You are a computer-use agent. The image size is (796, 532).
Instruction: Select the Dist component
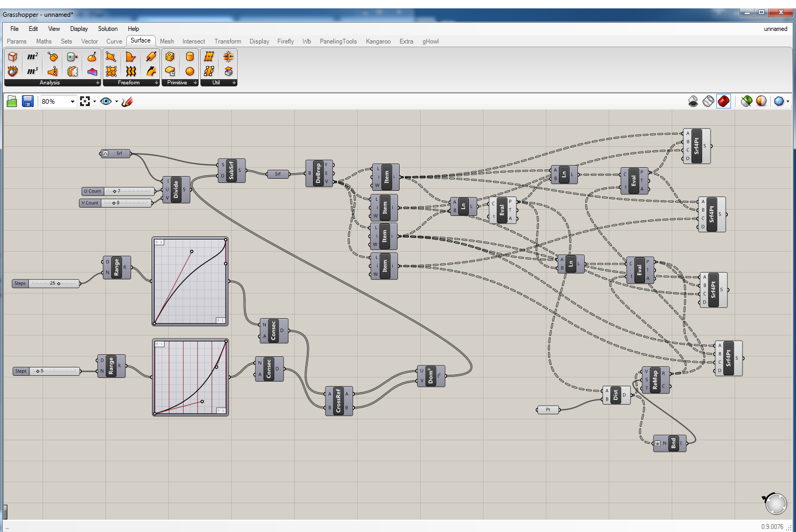click(x=616, y=395)
